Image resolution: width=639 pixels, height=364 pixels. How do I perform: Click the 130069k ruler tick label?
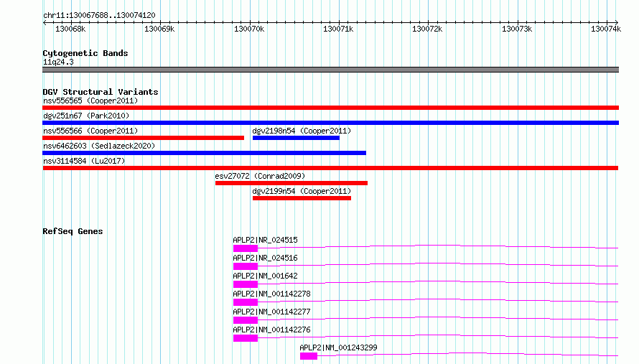(159, 29)
